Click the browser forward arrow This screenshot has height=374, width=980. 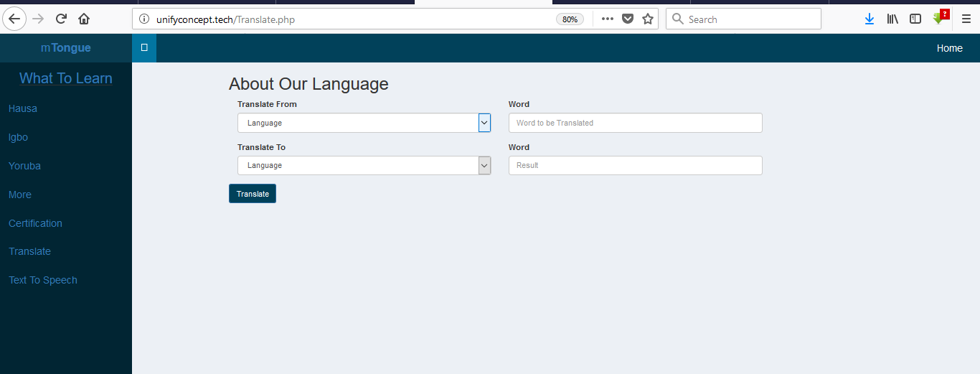click(39, 19)
